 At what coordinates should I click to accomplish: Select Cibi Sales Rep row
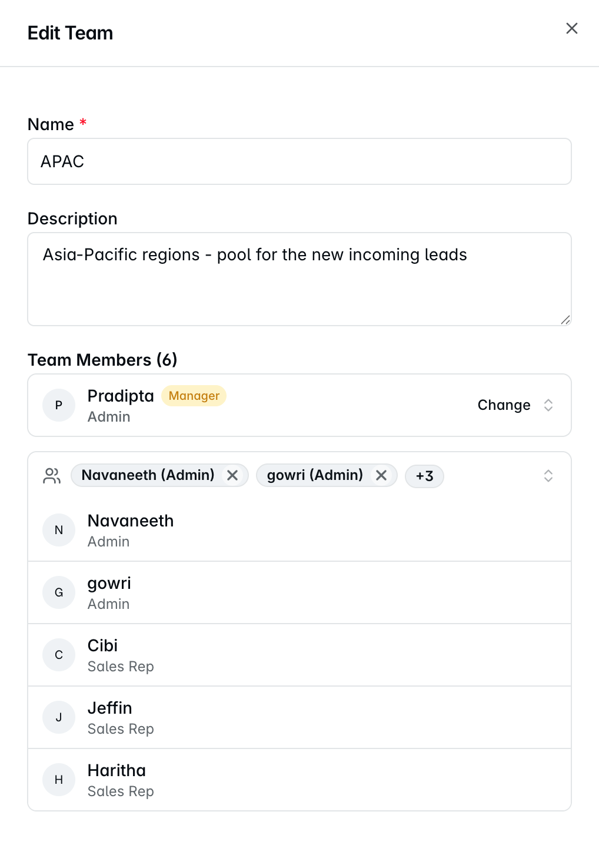click(299, 655)
